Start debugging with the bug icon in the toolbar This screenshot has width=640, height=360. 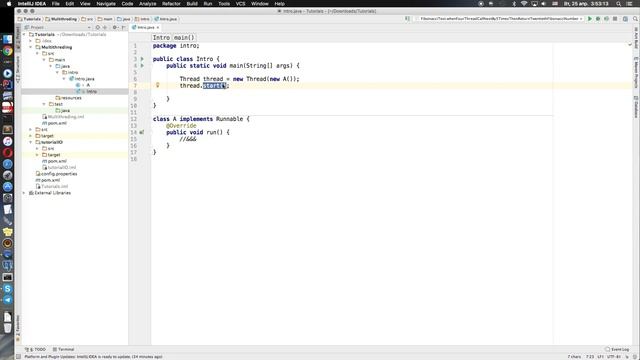click(x=598, y=19)
